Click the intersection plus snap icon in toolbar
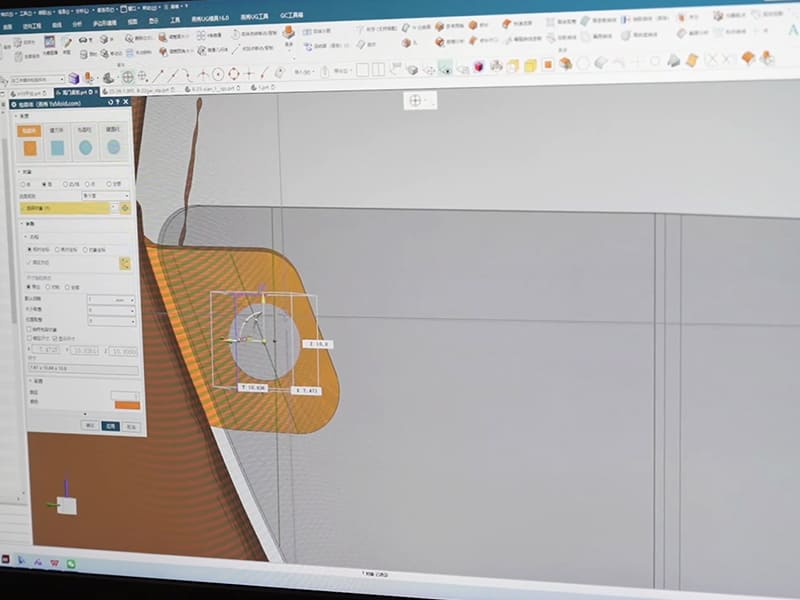 click(249, 74)
